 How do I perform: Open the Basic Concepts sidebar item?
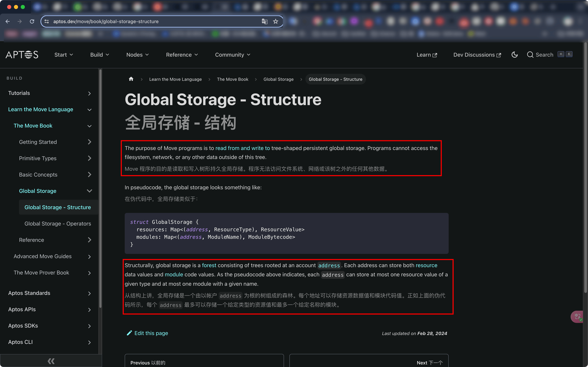pyautogui.click(x=38, y=174)
